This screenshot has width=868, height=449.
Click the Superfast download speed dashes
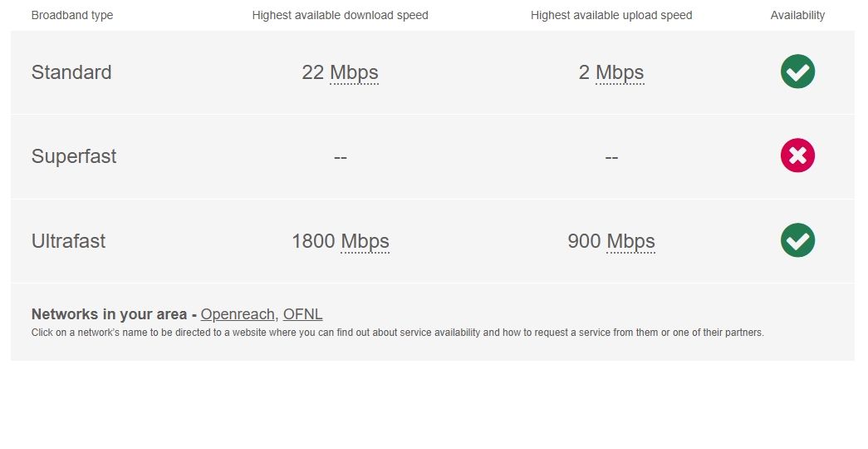341,157
